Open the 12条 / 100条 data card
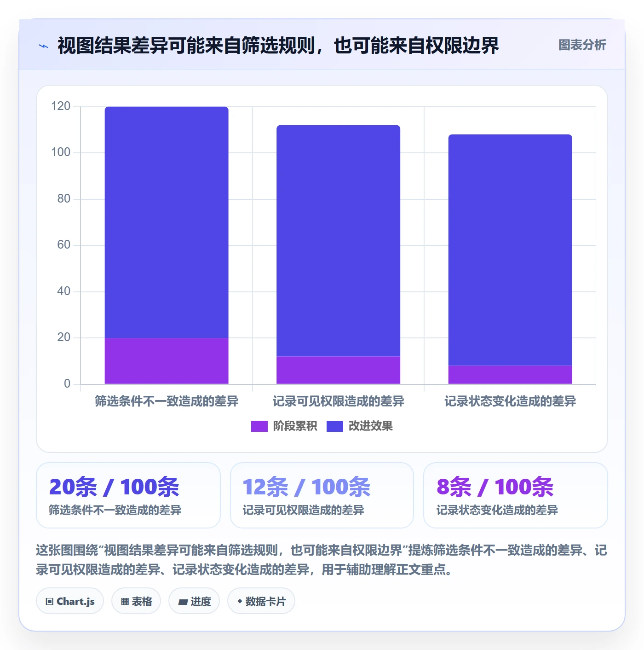The image size is (644, 650). coord(322,495)
